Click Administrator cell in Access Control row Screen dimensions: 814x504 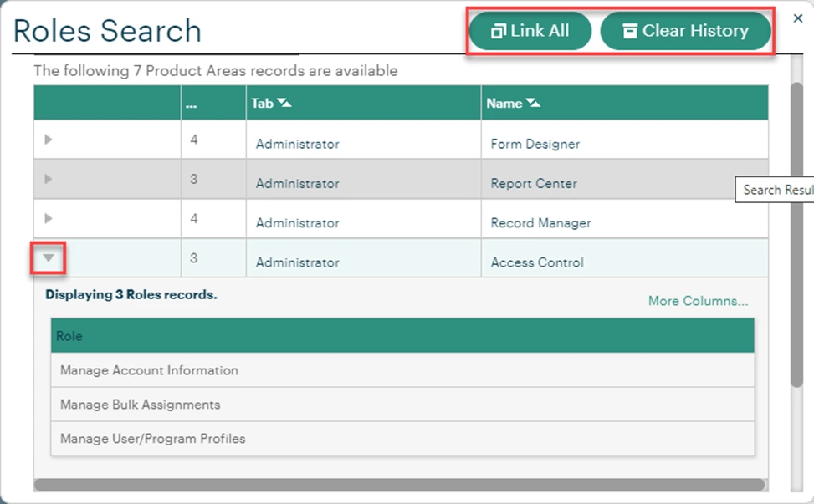(x=363, y=258)
